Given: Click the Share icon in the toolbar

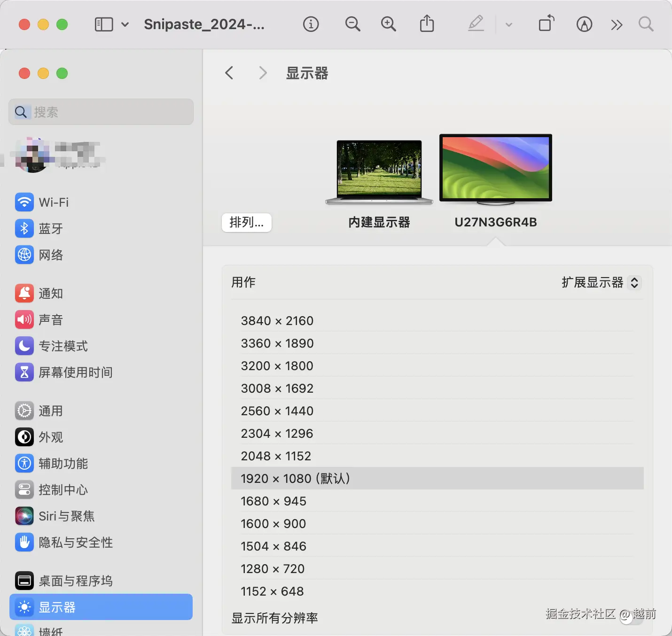Looking at the screenshot, I should click(427, 24).
